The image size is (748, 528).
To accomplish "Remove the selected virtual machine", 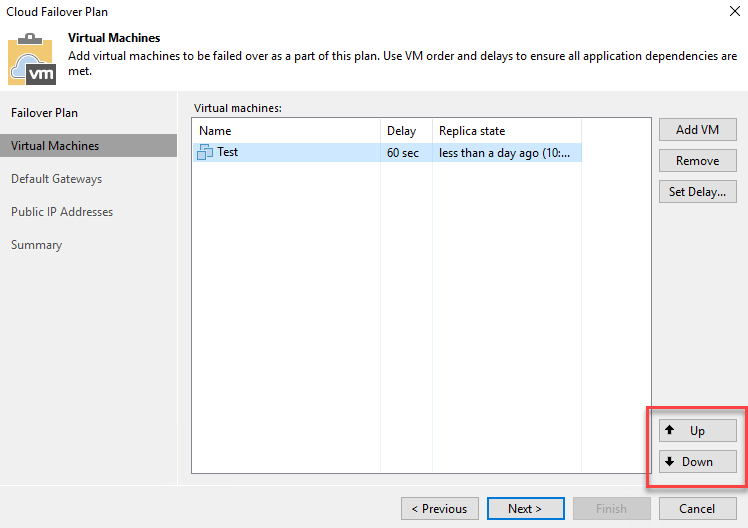I will tap(697, 161).
